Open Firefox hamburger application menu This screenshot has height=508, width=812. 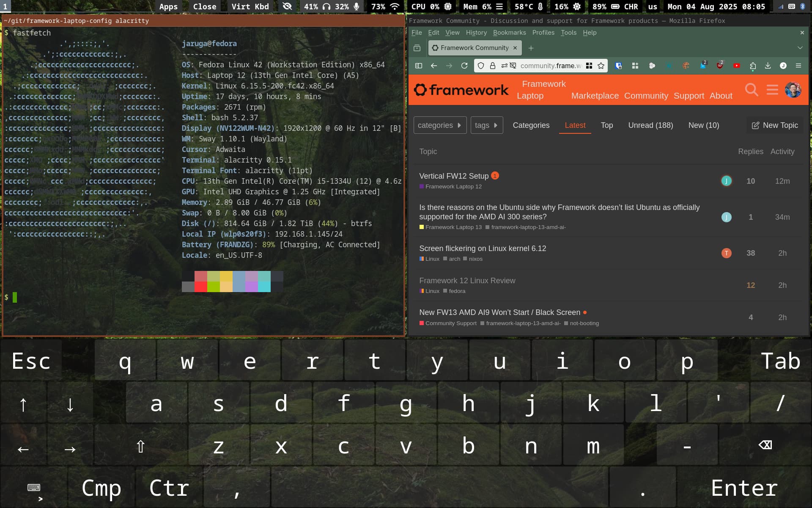point(798,66)
